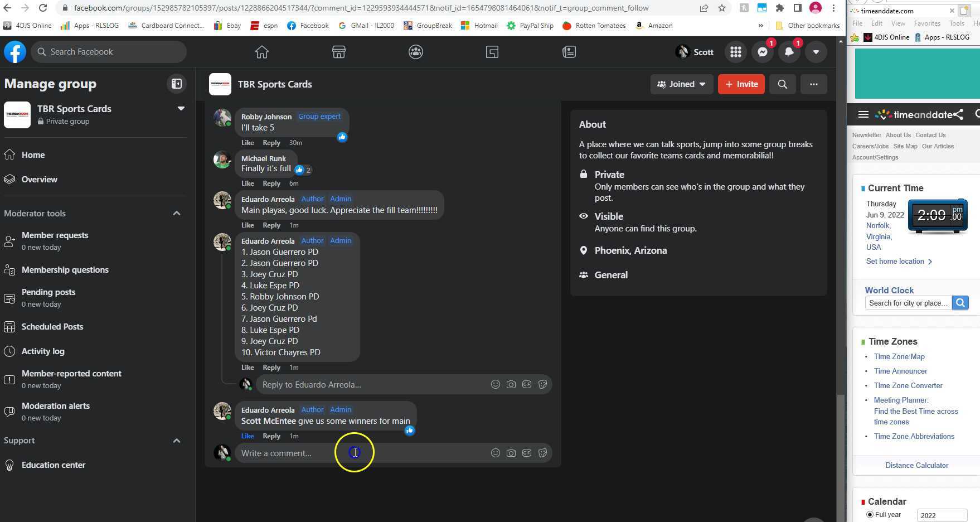Expand the TBR Sports Cards group switcher

pyautogui.click(x=181, y=109)
